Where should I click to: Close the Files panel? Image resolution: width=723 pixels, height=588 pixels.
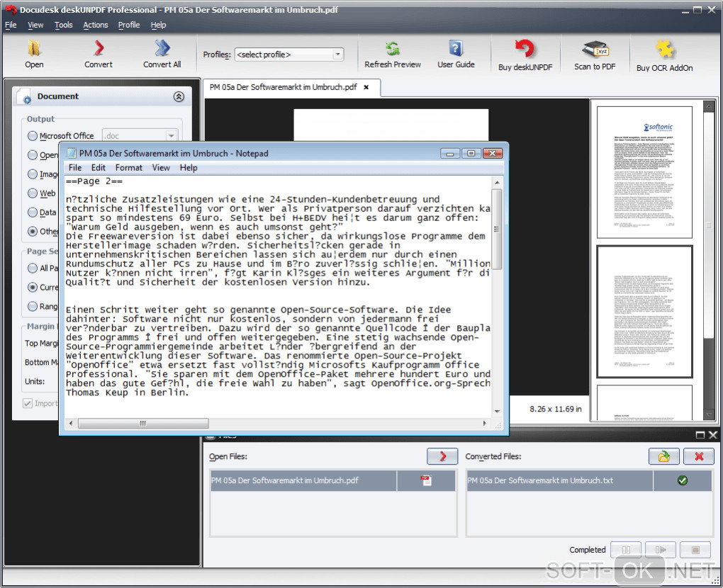713,435
